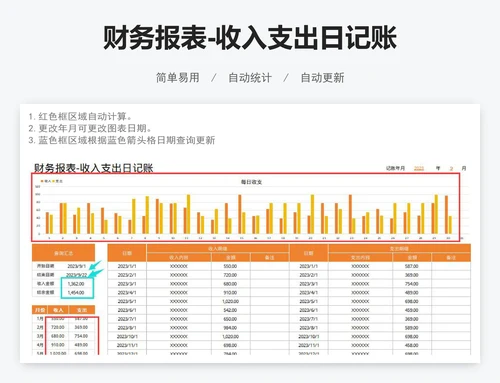Select expense amount 587.00
The height and width of the screenshot is (383, 500).
tap(412, 266)
